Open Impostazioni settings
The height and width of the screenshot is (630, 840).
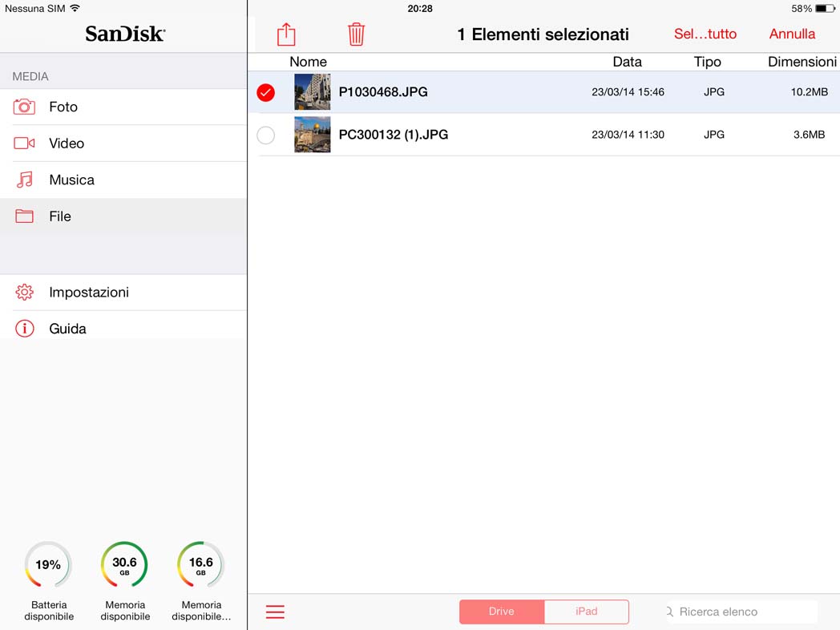tap(123, 292)
